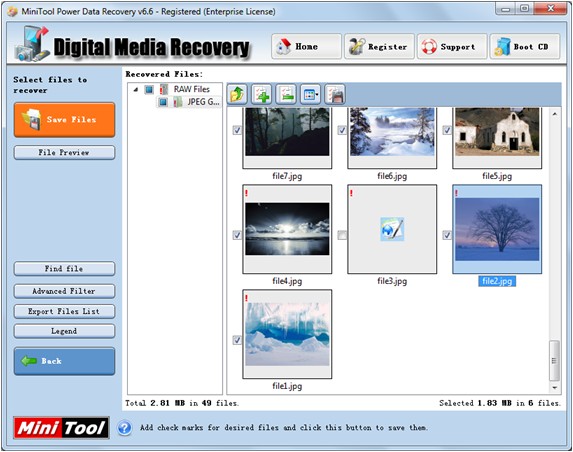Click the file3.jpg file name label

(x=392, y=281)
